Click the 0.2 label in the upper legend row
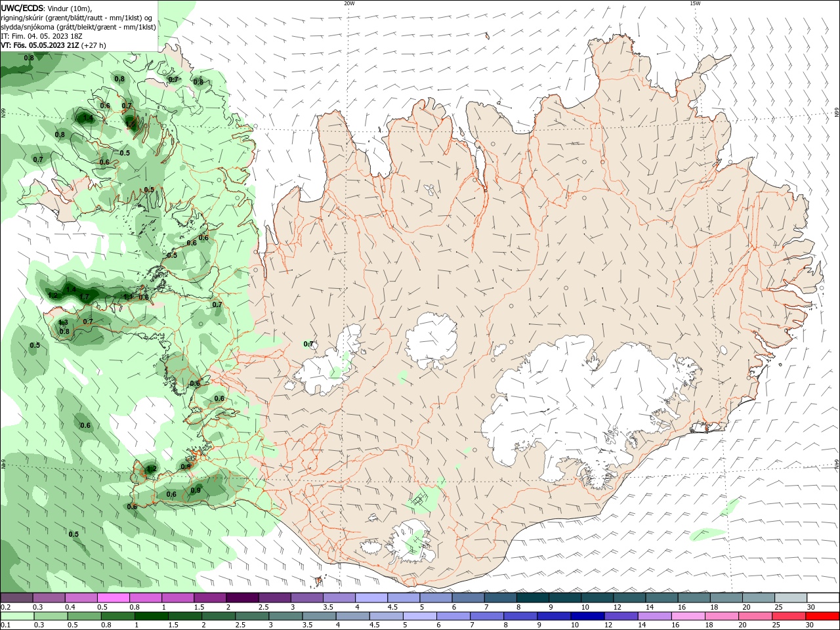This screenshot has width=840, height=630. 6,607
